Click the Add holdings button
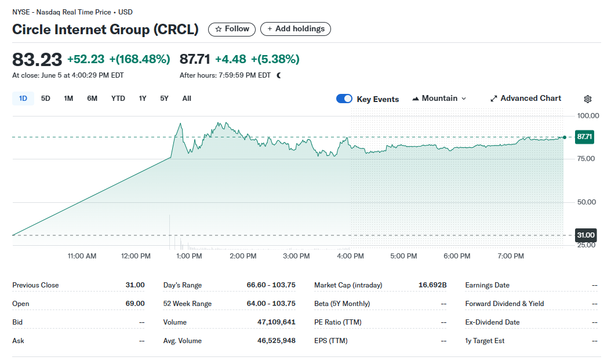Viewport: 611px width, 364px height. click(296, 29)
